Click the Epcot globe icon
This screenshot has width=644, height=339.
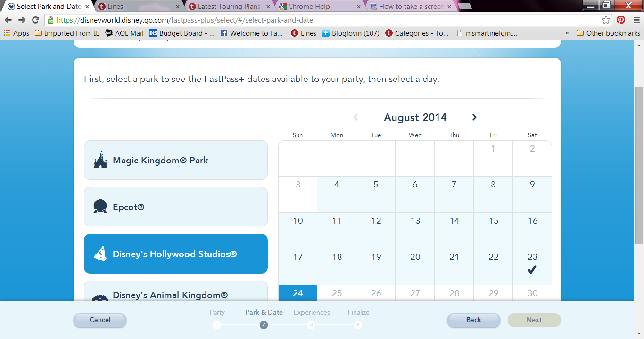coord(100,207)
